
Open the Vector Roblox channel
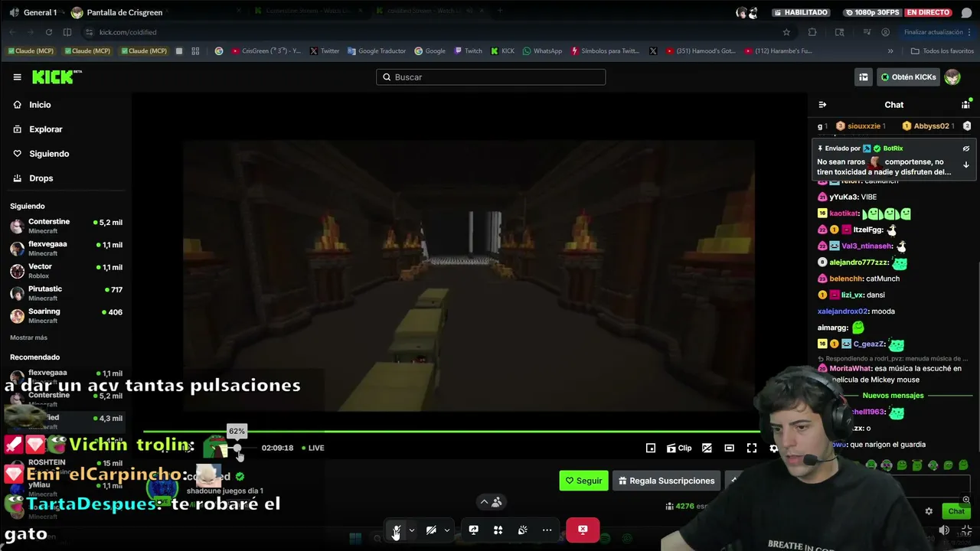point(66,270)
